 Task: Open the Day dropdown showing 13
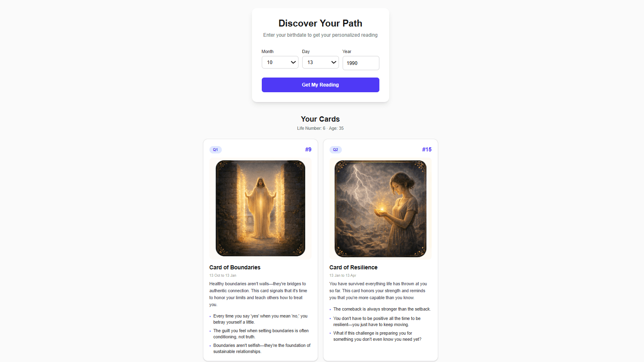point(320,62)
